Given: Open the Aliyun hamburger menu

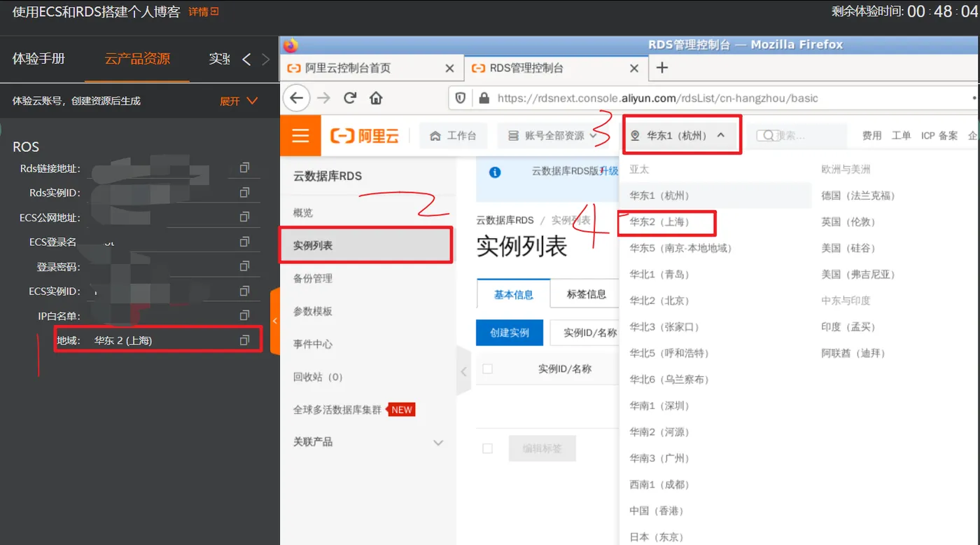Looking at the screenshot, I should pyautogui.click(x=300, y=135).
